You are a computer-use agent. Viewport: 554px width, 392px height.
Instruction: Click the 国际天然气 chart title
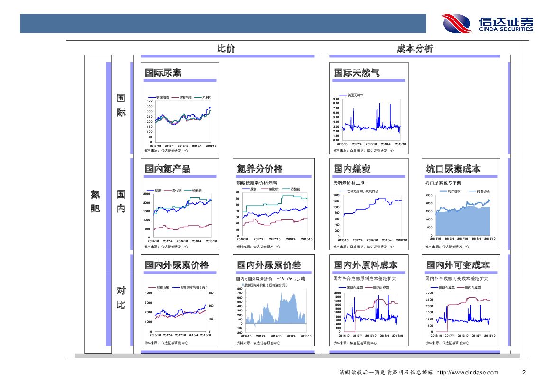pyautogui.click(x=356, y=73)
